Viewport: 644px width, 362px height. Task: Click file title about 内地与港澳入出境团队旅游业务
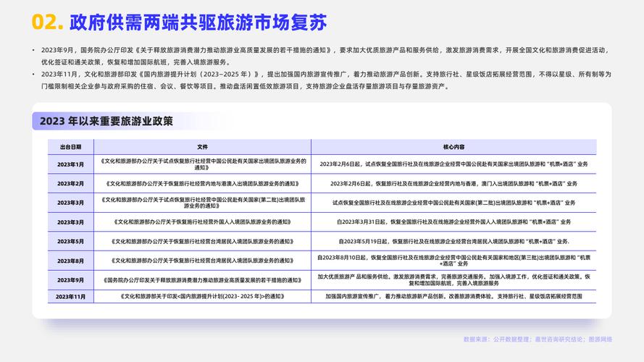pos(202,183)
